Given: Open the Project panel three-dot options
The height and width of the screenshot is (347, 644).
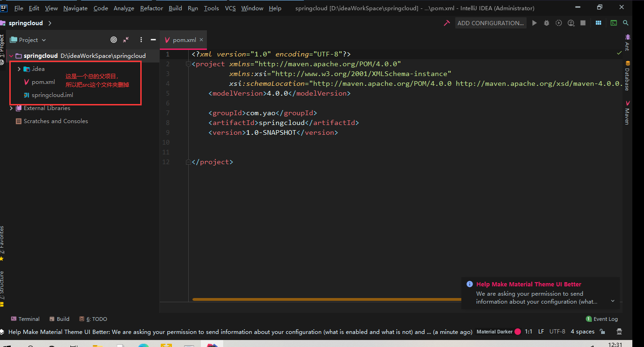Looking at the screenshot, I should [141, 40].
